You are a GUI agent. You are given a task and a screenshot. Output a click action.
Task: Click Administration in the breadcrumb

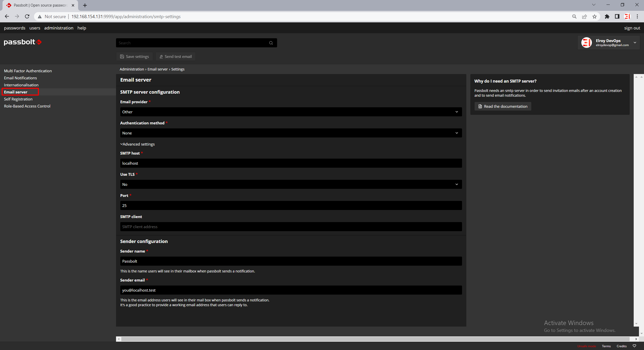(x=132, y=69)
